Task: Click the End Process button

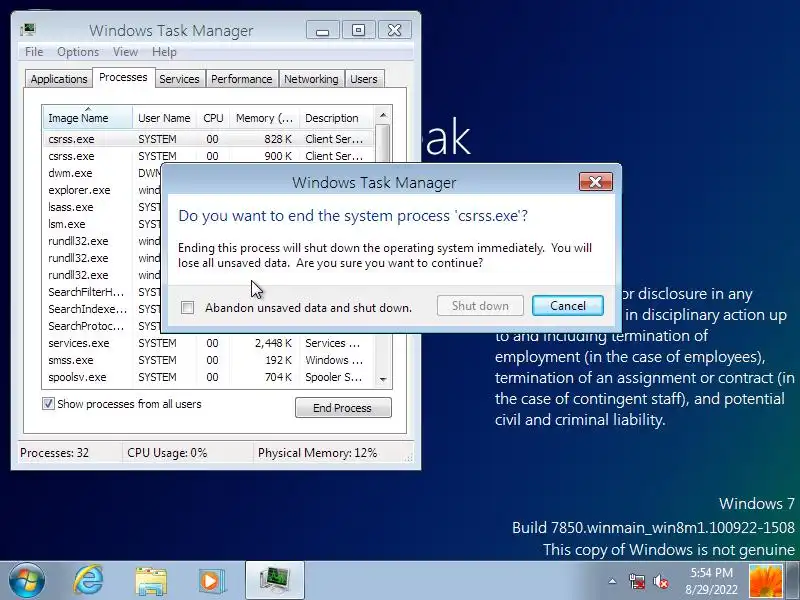Action: pos(343,408)
